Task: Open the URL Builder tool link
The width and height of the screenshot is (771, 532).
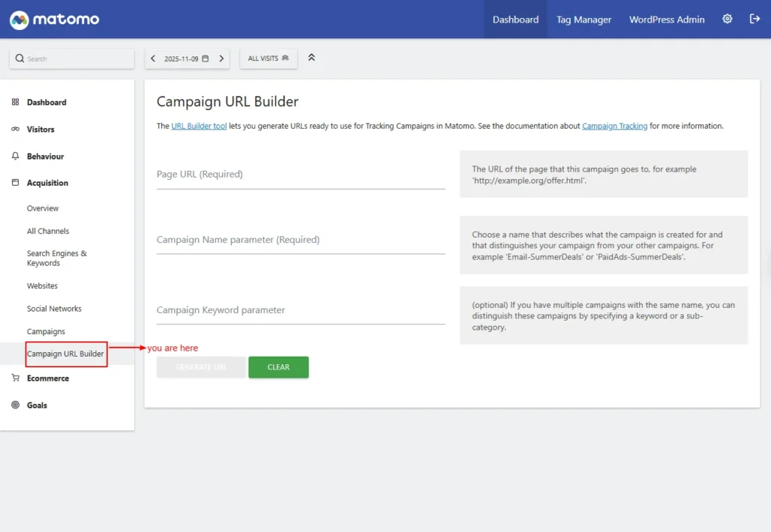Action: (x=199, y=126)
